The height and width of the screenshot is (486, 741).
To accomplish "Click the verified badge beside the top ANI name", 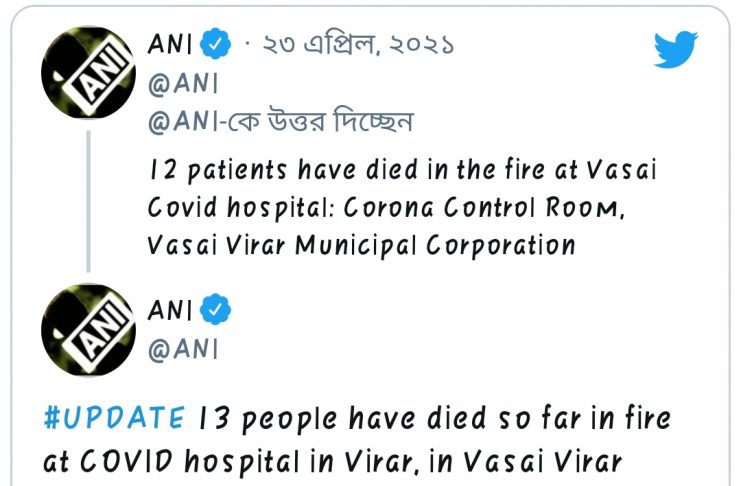I will coord(215,45).
